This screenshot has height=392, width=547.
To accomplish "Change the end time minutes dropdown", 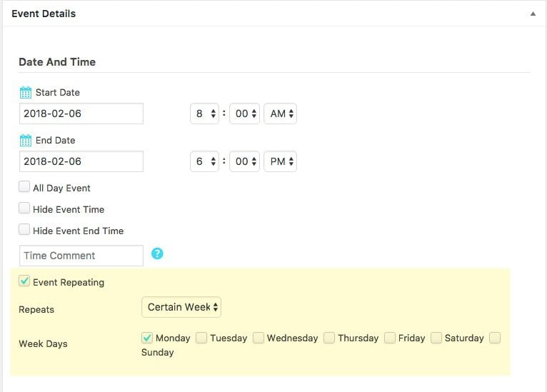I will click(x=244, y=161).
